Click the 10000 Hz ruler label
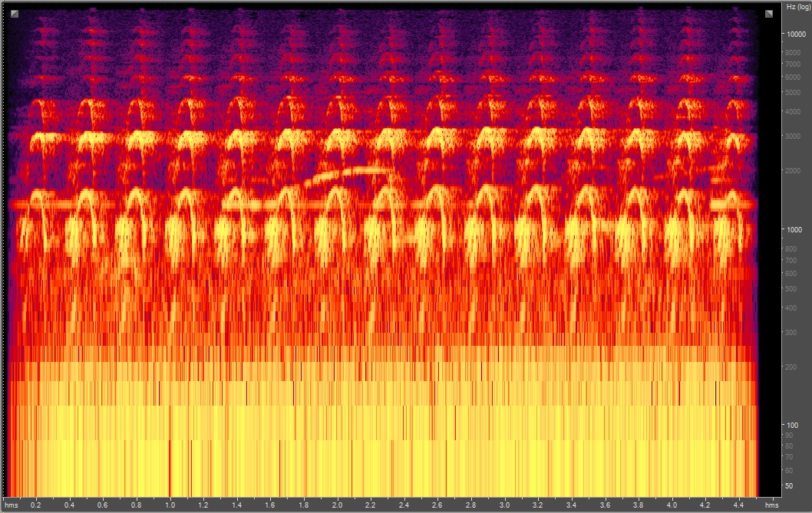Viewport: 812px width, 513px height. (796, 33)
